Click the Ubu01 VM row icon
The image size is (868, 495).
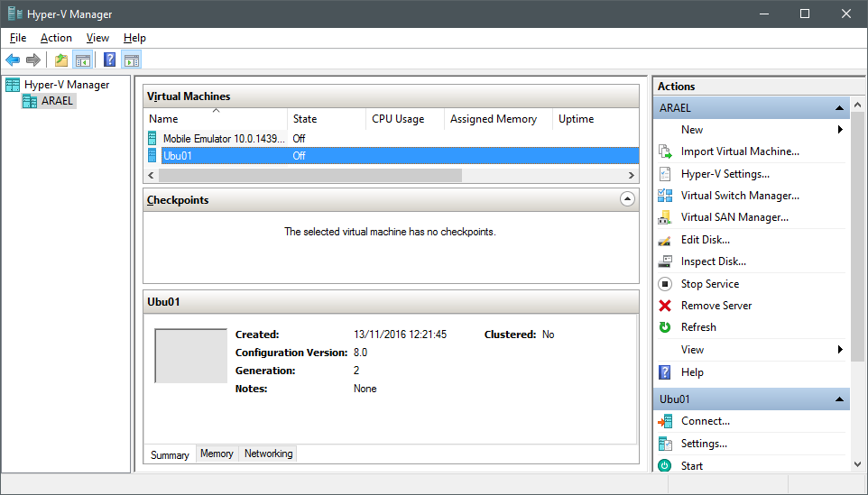pos(152,155)
